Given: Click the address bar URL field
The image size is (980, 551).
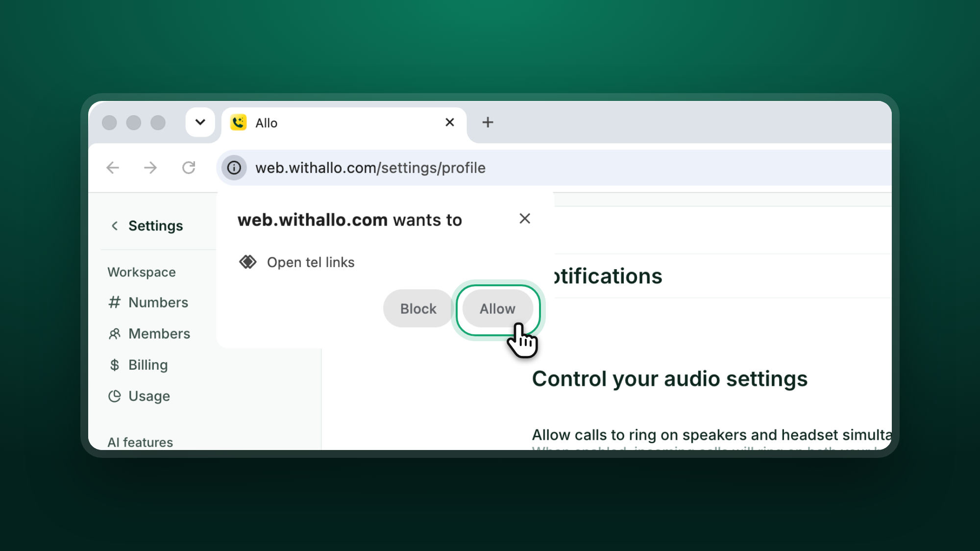Looking at the screenshot, I should (x=554, y=168).
